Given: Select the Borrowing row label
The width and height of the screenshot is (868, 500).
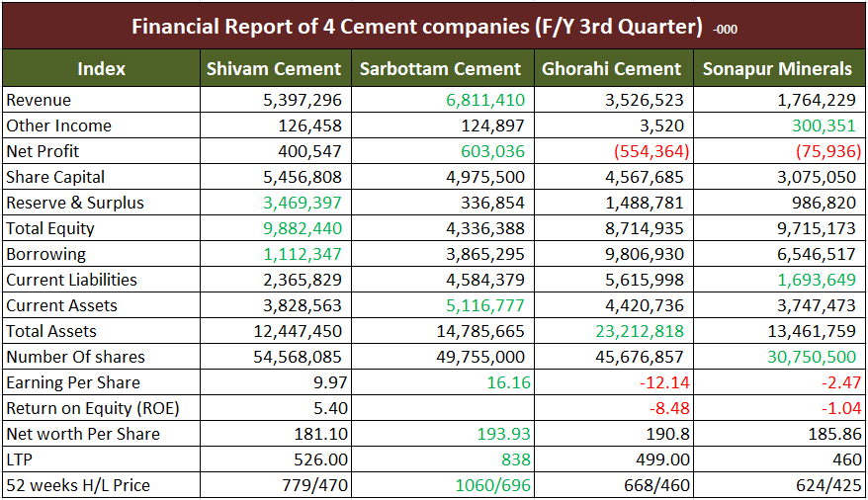Looking at the screenshot, I should [45, 254].
